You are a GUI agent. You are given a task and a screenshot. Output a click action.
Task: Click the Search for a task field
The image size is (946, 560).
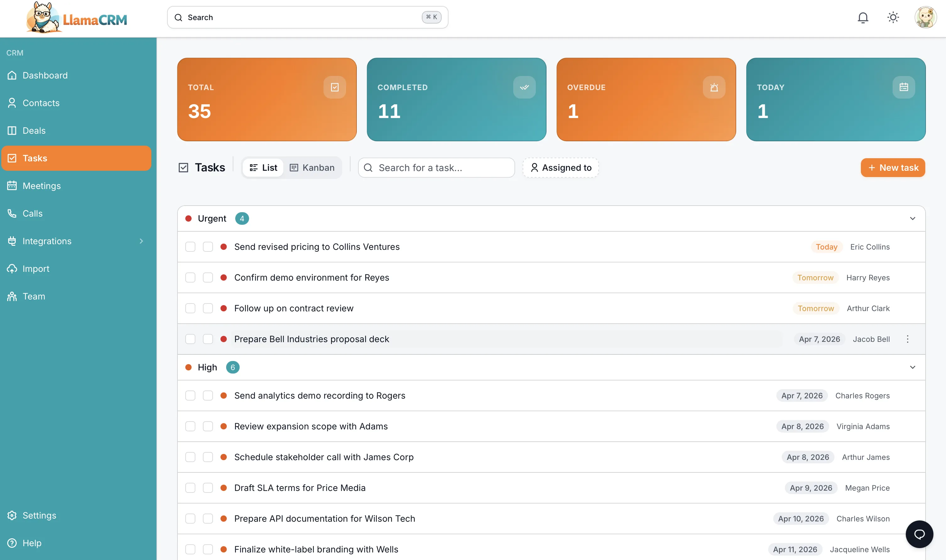pyautogui.click(x=436, y=168)
